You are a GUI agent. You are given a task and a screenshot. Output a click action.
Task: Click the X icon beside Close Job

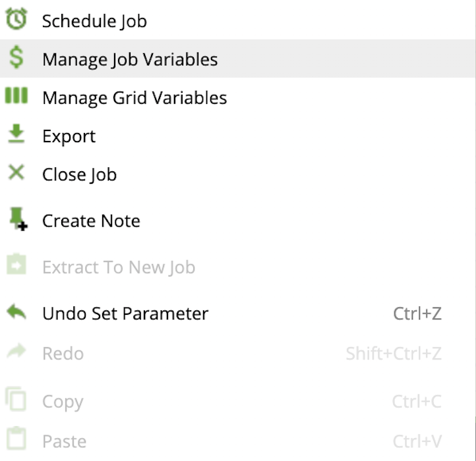pyautogui.click(x=16, y=173)
